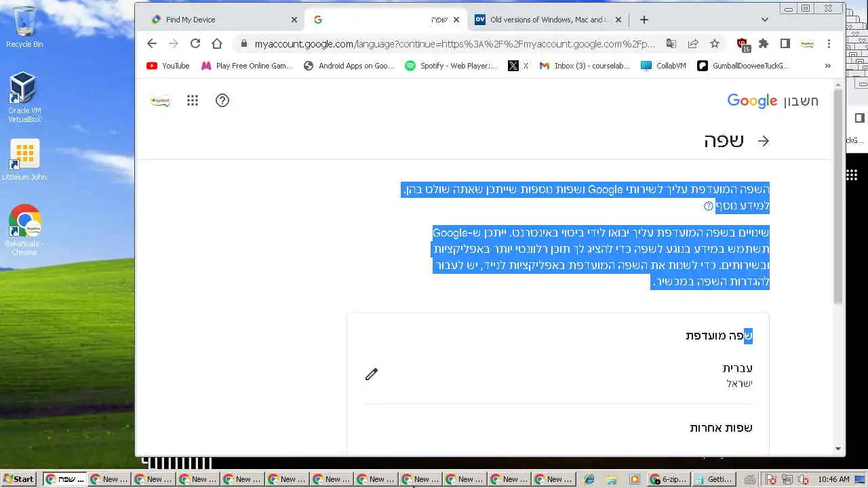Open the YouTube bookmark
The height and width of the screenshot is (488, 868).
point(168,66)
